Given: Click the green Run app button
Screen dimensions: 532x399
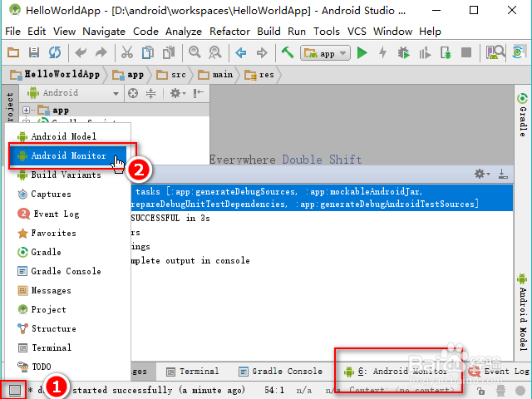Looking at the screenshot, I should [x=362, y=53].
